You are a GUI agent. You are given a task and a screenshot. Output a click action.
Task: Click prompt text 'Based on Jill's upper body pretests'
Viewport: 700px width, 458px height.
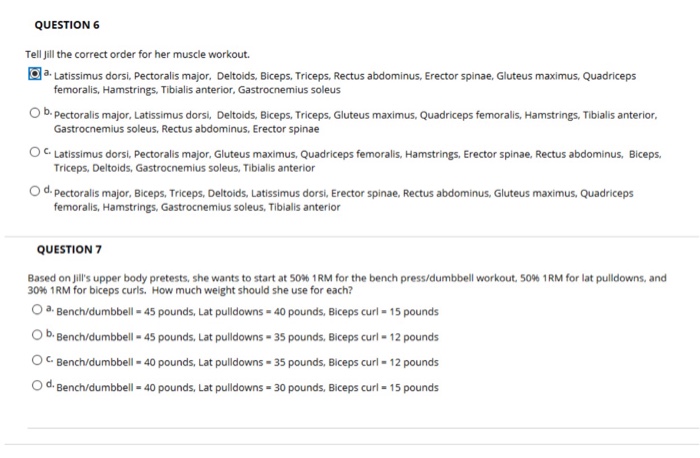[347, 284]
